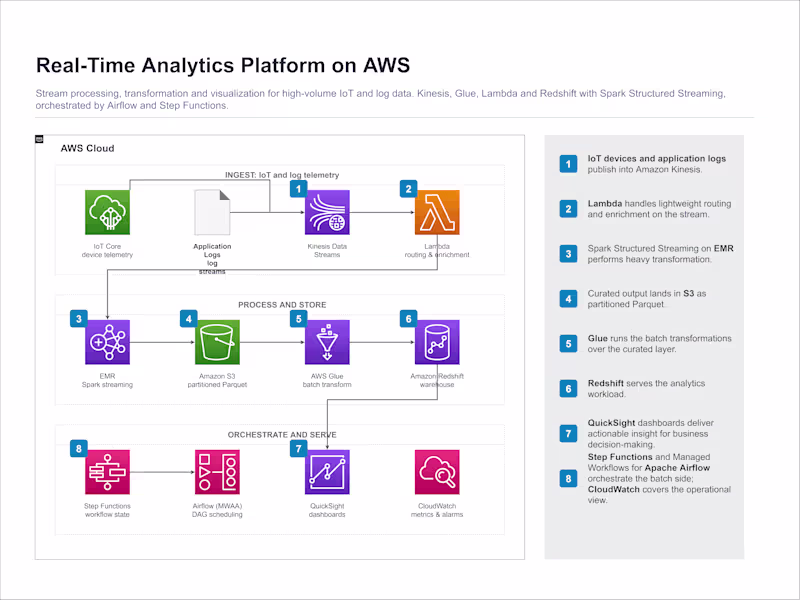
Task: Click the 'Application Logs log streams' caption
Action: coord(212,259)
